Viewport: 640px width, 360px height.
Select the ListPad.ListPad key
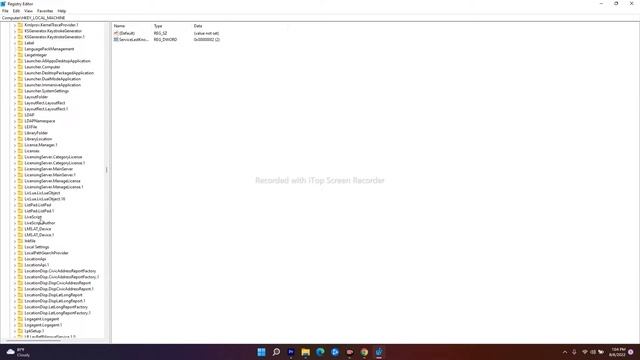coord(38,205)
